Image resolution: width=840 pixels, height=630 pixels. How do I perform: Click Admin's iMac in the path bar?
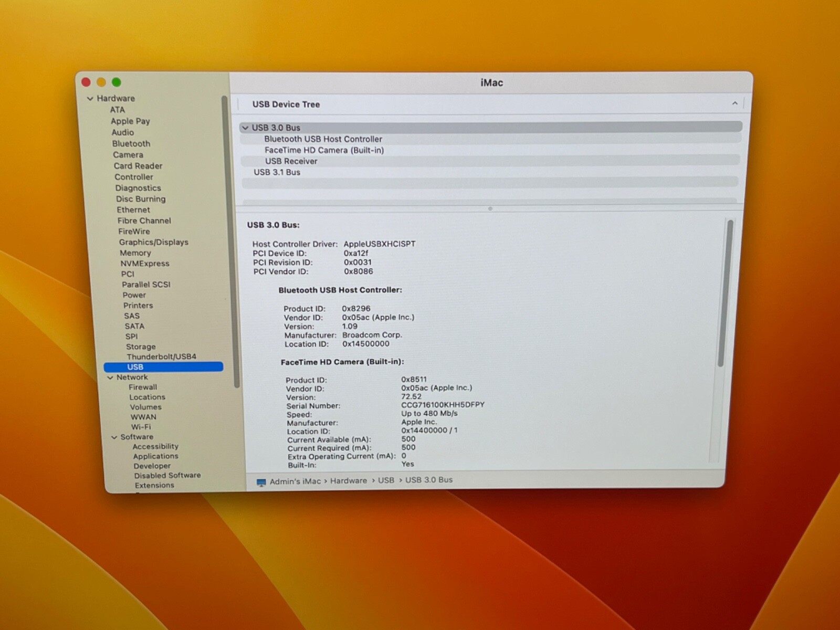point(295,481)
